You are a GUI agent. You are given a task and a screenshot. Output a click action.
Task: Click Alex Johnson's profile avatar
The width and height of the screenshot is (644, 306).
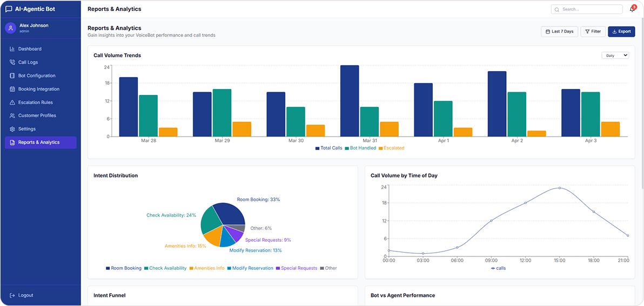coord(10,28)
